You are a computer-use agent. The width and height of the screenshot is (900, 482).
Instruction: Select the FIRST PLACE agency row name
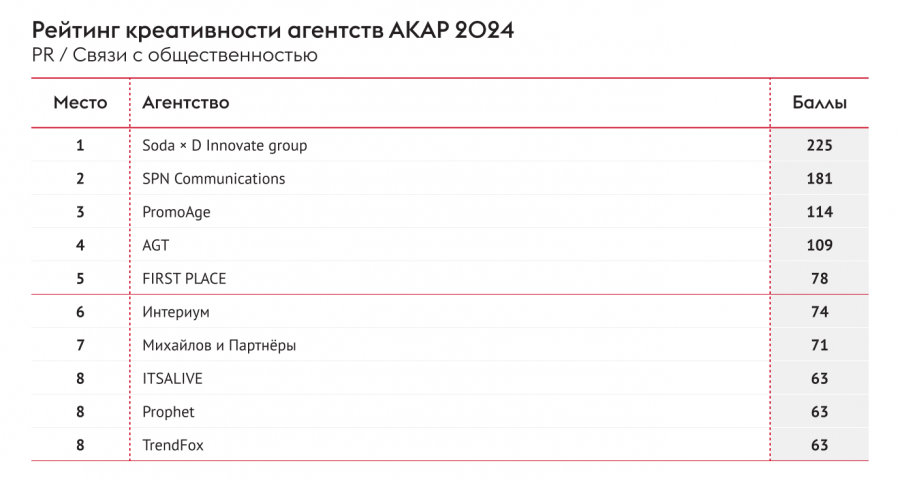tap(185, 279)
